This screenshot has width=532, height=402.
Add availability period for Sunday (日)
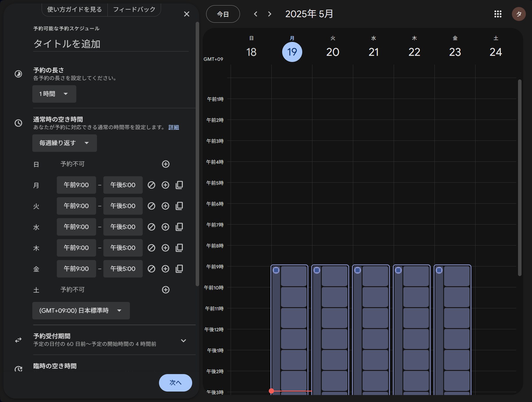click(x=166, y=164)
